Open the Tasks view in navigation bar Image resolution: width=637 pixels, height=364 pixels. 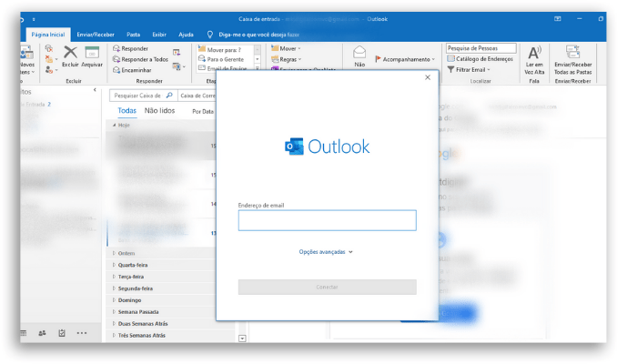62,333
